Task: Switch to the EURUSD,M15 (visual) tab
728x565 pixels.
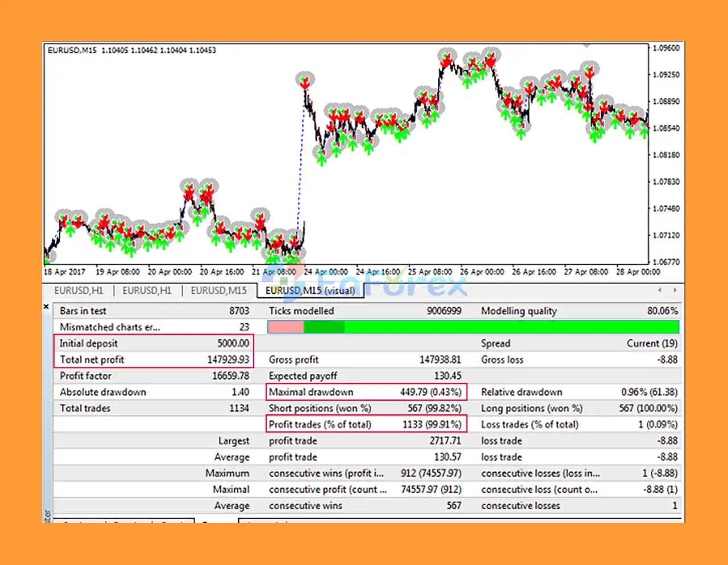Action: pos(311,290)
